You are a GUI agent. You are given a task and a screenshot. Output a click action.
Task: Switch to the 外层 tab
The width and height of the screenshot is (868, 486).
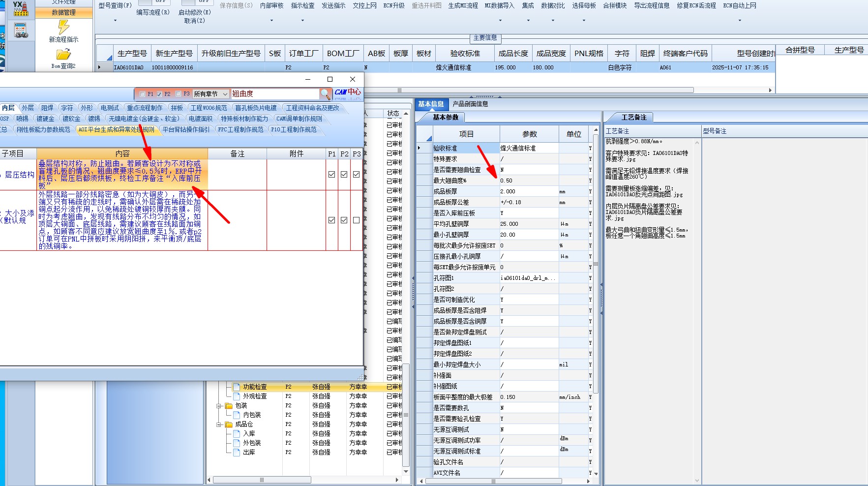28,108
